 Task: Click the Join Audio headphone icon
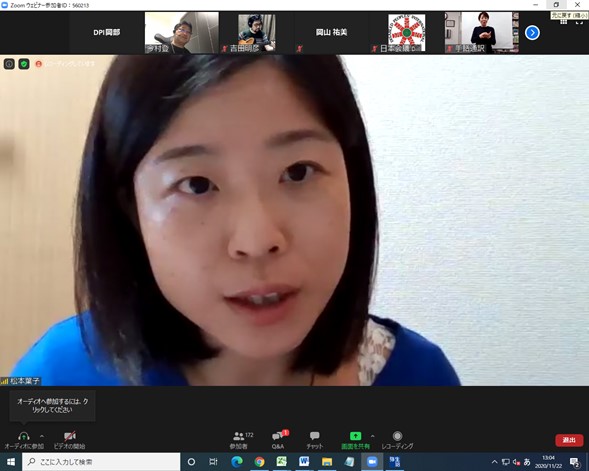coord(24,436)
